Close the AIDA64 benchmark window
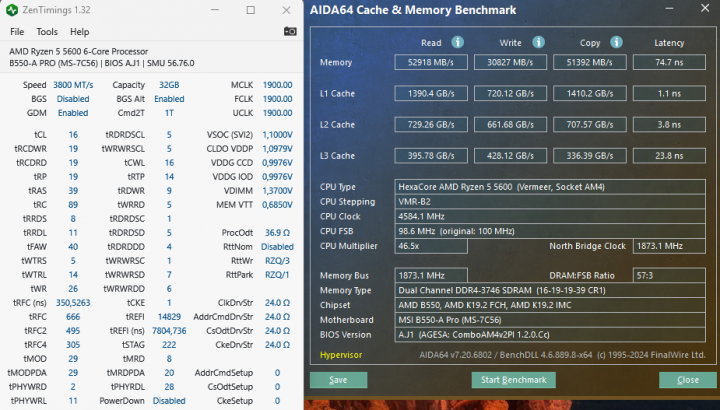This screenshot has height=410, width=720. click(705, 8)
